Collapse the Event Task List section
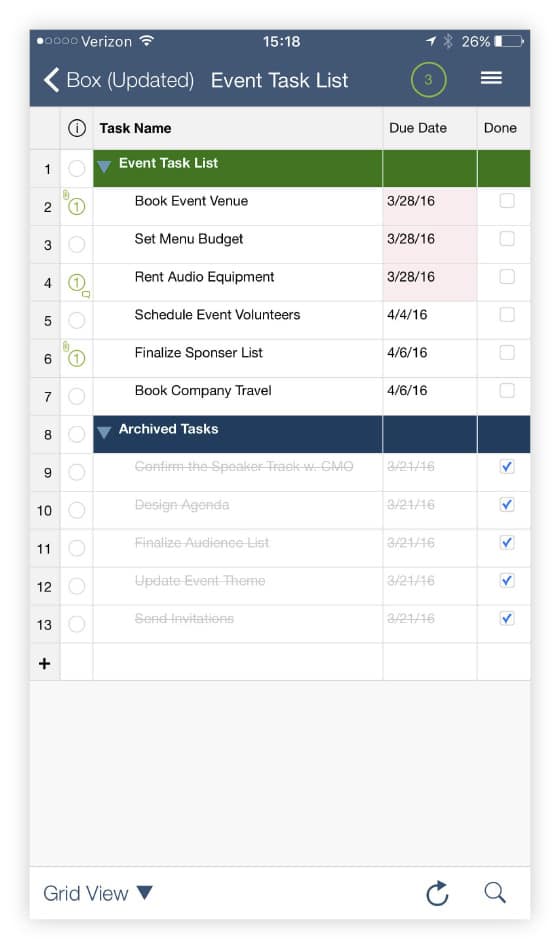Image resolution: width=560 pixels, height=949 pixels. [104, 166]
